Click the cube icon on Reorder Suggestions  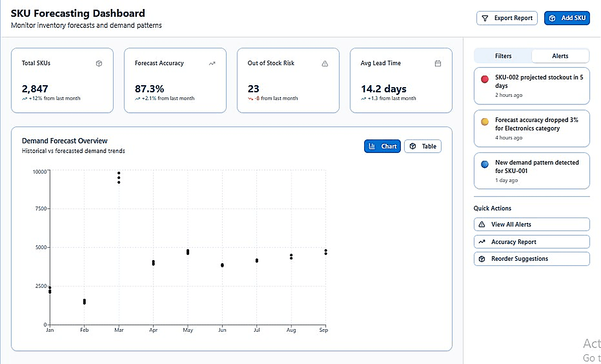(482, 258)
